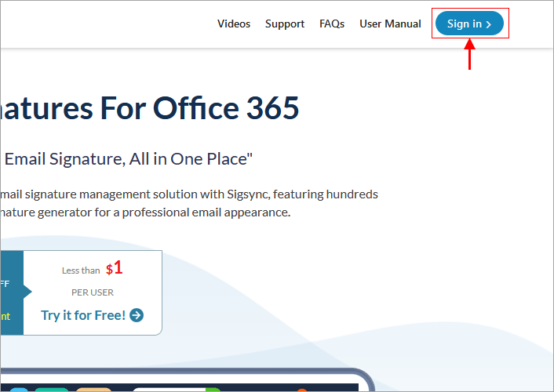This screenshot has width=554, height=392.
Task: Click the PER USER label
Action: click(x=93, y=292)
